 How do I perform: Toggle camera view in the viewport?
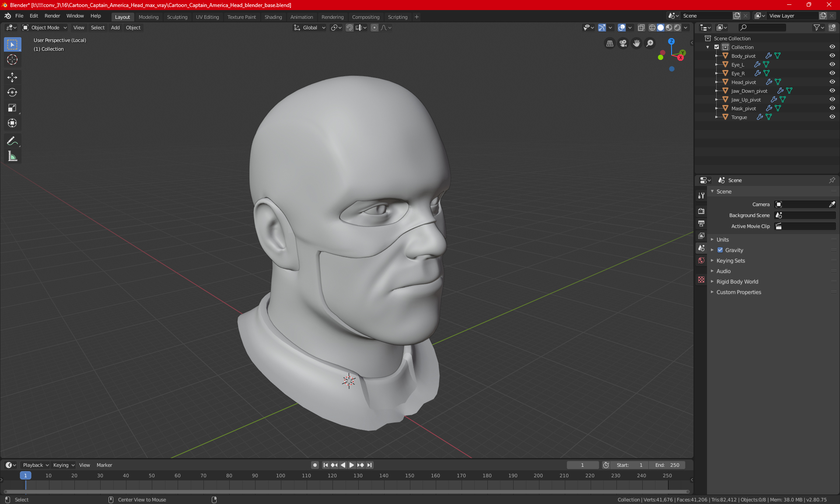623,43
